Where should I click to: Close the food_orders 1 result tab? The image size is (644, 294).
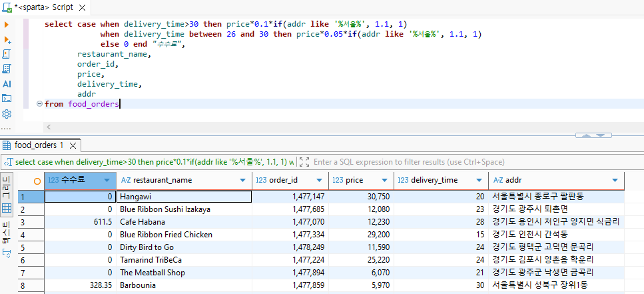73,145
